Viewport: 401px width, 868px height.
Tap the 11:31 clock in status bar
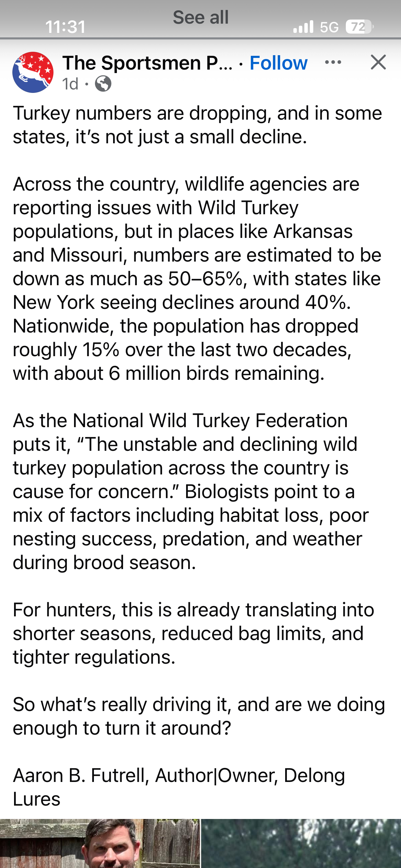coord(65,27)
